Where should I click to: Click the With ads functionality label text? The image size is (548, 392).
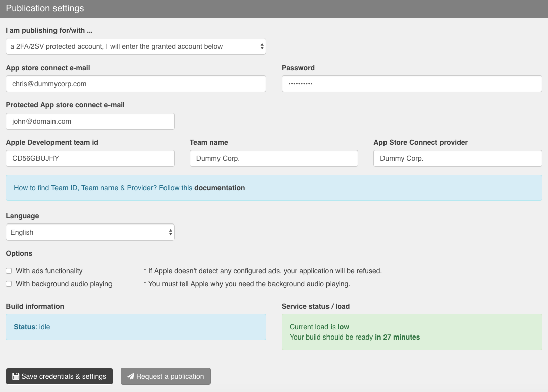49,271
